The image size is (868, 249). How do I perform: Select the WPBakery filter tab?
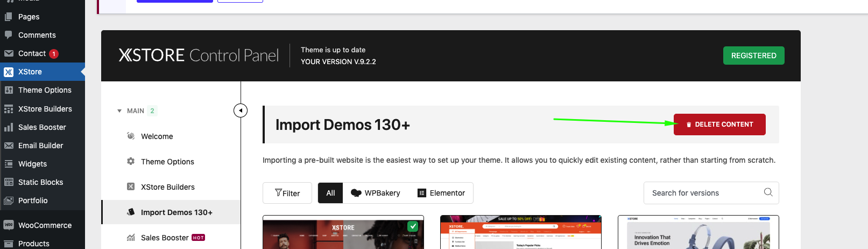[x=376, y=193]
